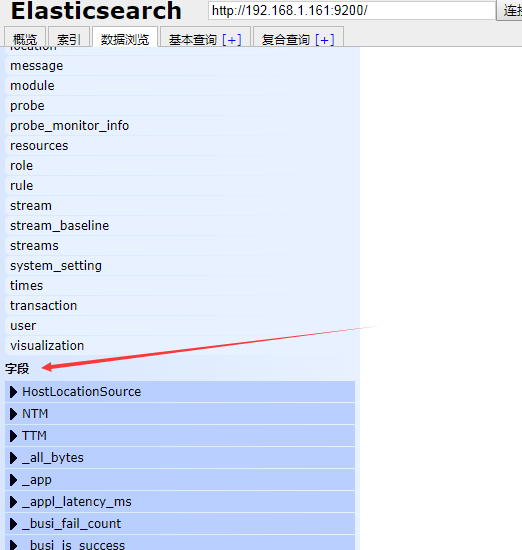
Task: Select the probe type
Action: [182, 106]
